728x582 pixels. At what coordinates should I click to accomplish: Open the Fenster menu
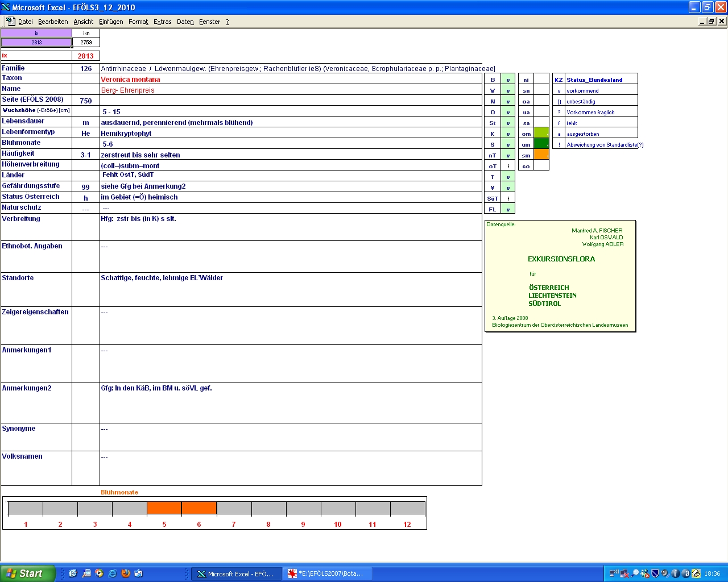pos(210,22)
